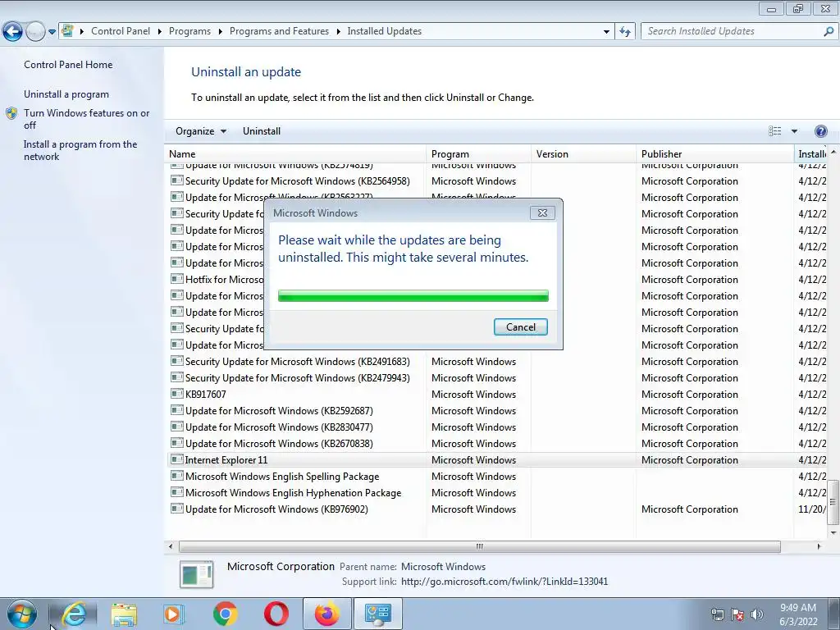Click the volume speaker tray icon

click(757, 614)
